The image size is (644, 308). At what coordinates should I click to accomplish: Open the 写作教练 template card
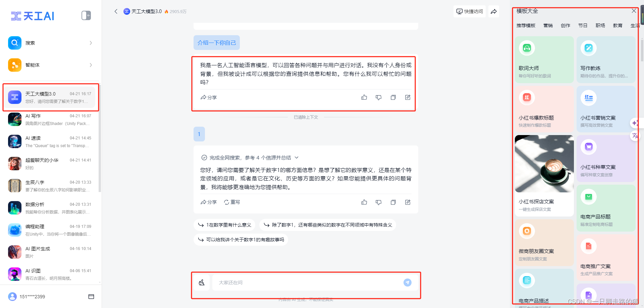coord(606,60)
